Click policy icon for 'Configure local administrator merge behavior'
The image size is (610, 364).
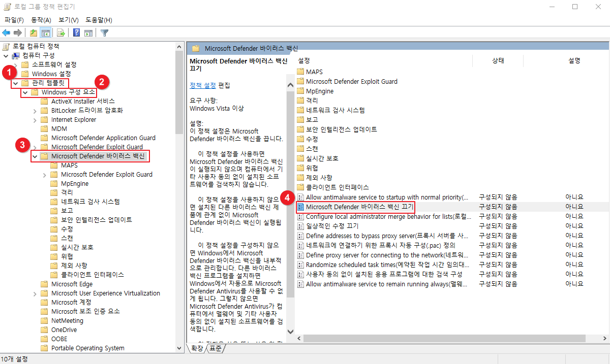click(300, 216)
